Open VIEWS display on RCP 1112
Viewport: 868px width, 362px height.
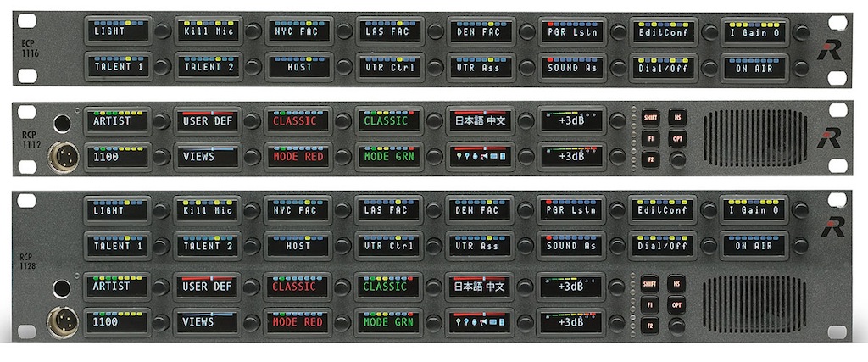coord(208,157)
